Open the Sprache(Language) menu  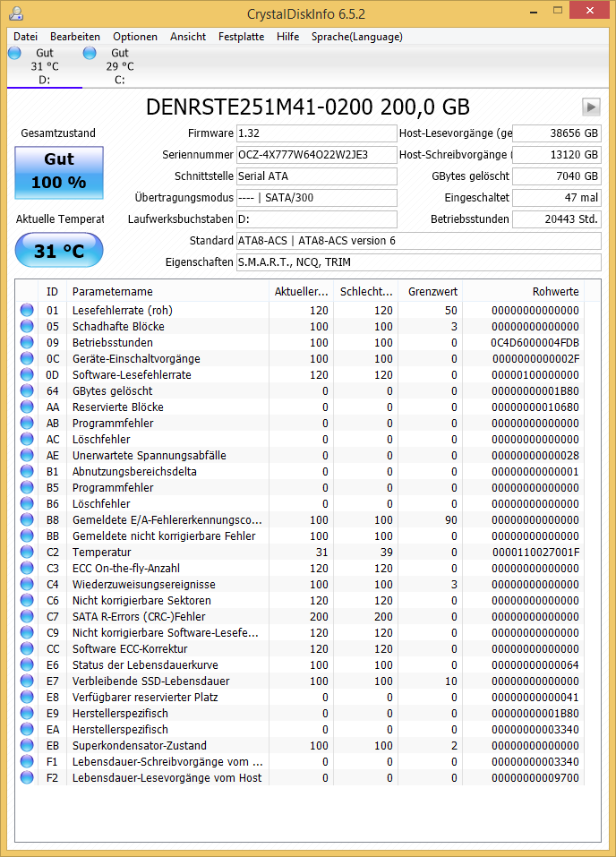pos(357,37)
